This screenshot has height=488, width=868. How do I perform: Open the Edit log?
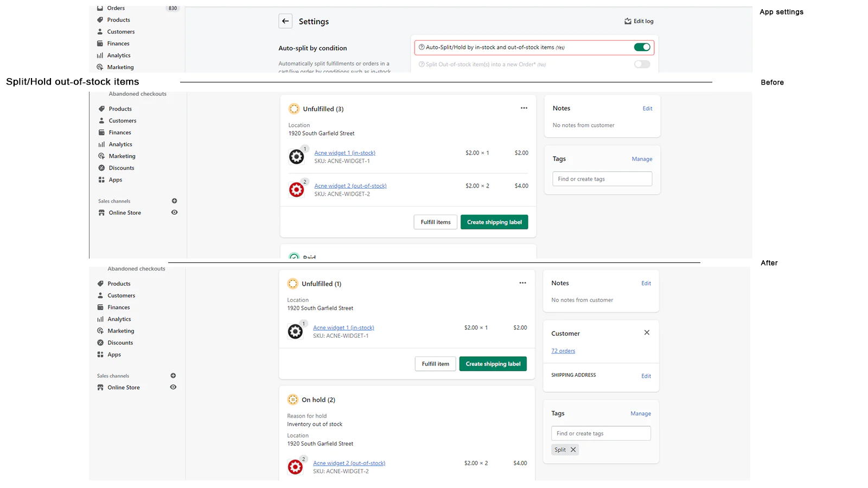(639, 21)
